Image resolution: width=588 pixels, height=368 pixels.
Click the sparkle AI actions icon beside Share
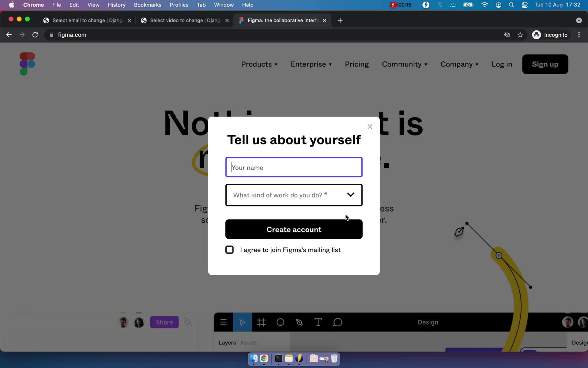[188, 322]
